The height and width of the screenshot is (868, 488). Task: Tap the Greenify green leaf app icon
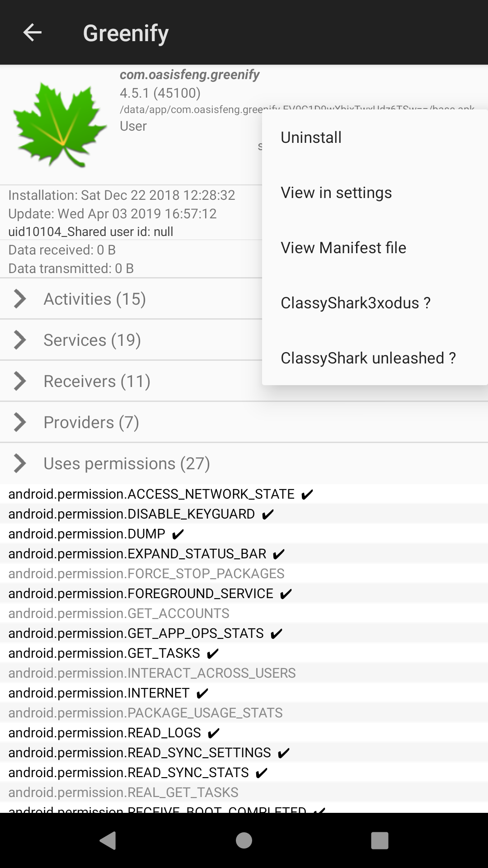click(59, 125)
